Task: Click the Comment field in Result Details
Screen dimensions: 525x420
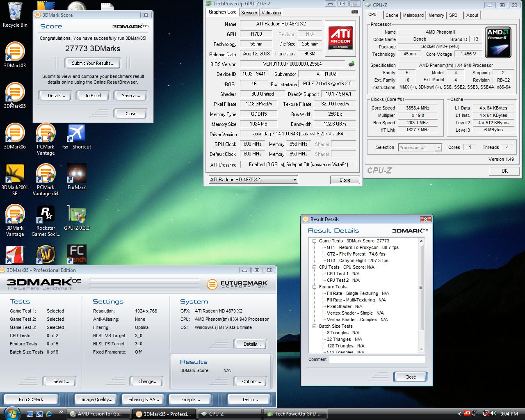Action: (x=377, y=360)
